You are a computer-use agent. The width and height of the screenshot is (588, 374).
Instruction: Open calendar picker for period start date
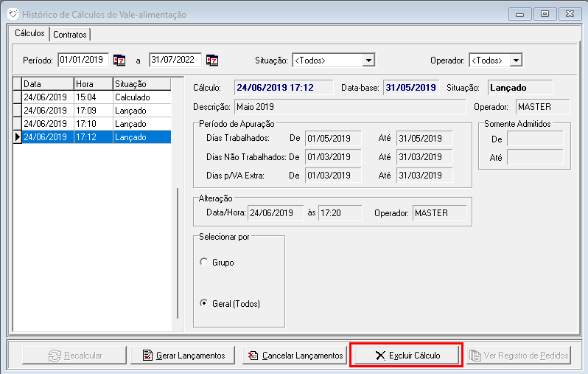(119, 60)
